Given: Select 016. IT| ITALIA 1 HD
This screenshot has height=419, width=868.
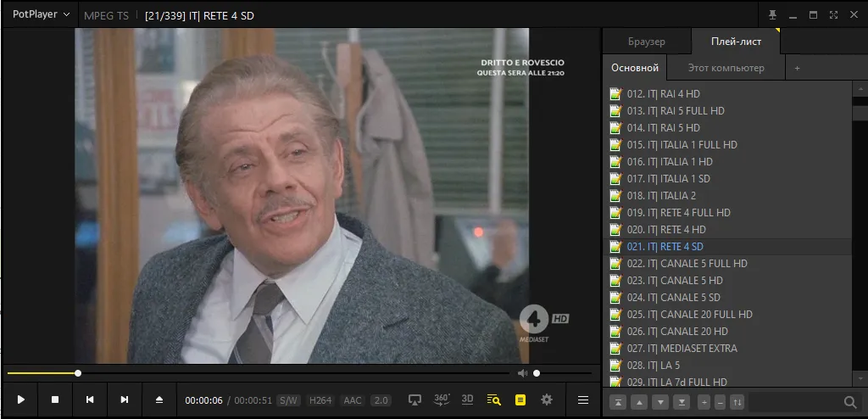Looking at the screenshot, I should [x=727, y=162].
